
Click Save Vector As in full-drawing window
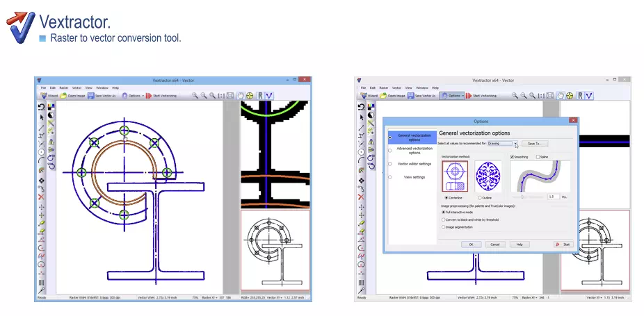point(102,96)
